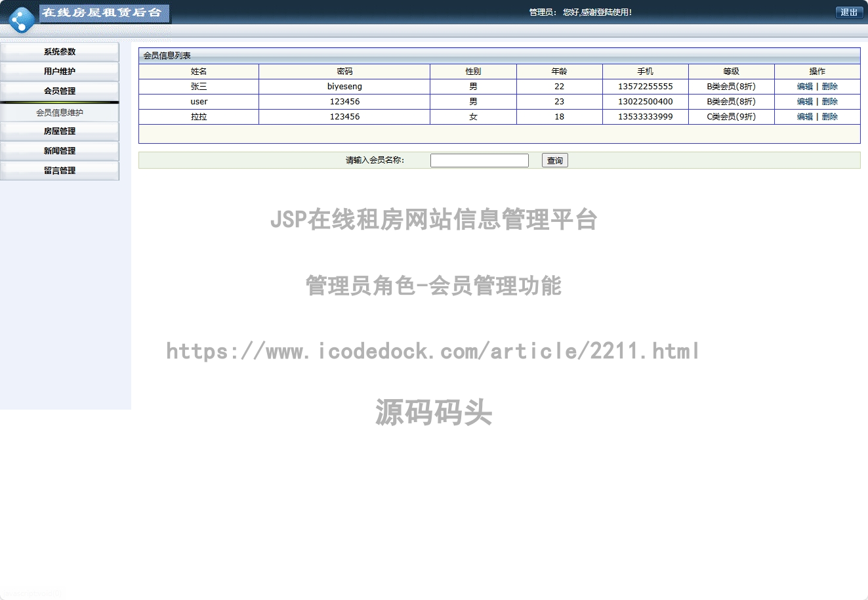868x600 pixels.
Task: Select the name cell user
Action: (199, 102)
